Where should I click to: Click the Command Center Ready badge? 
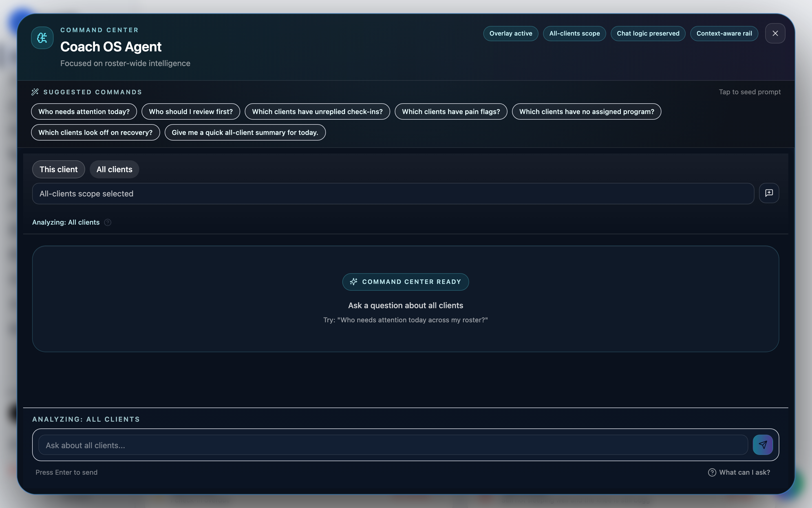pyautogui.click(x=405, y=282)
